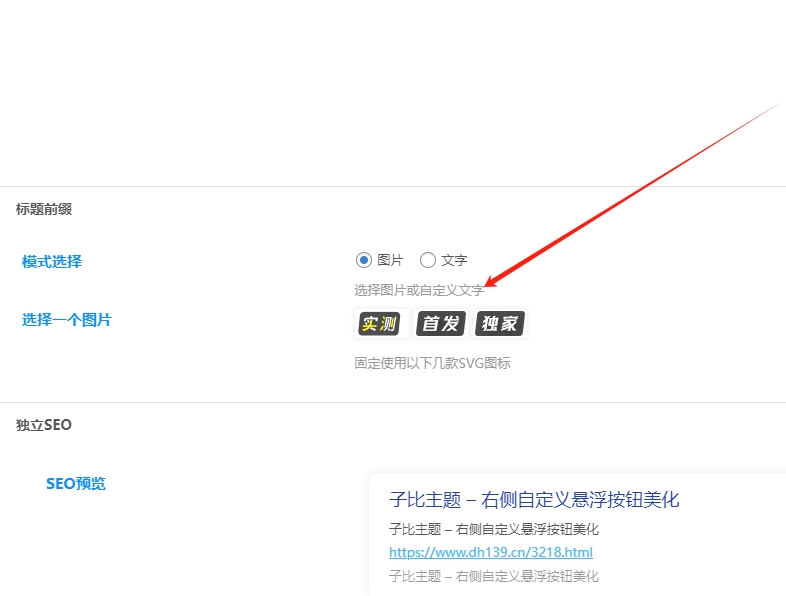Screen dimensions: 786x596
Task: Click the hint text 选择图片或自定义文字
Action: tap(419, 290)
